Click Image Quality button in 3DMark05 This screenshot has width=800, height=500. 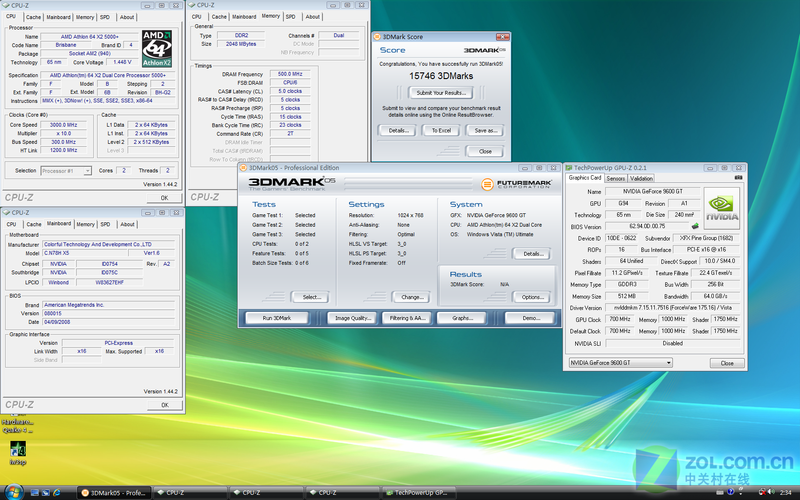pos(352,318)
